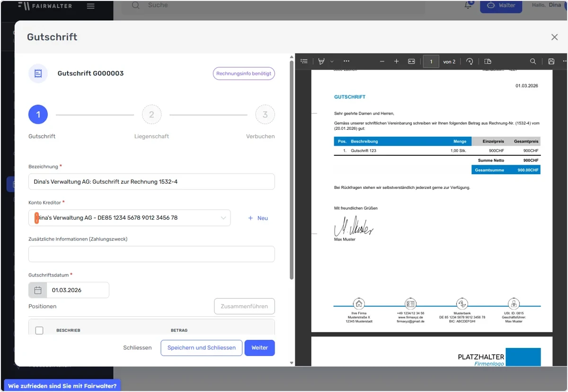Close the Gutschrift dialog
Viewport: 568px width, 392px height.
(555, 37)
